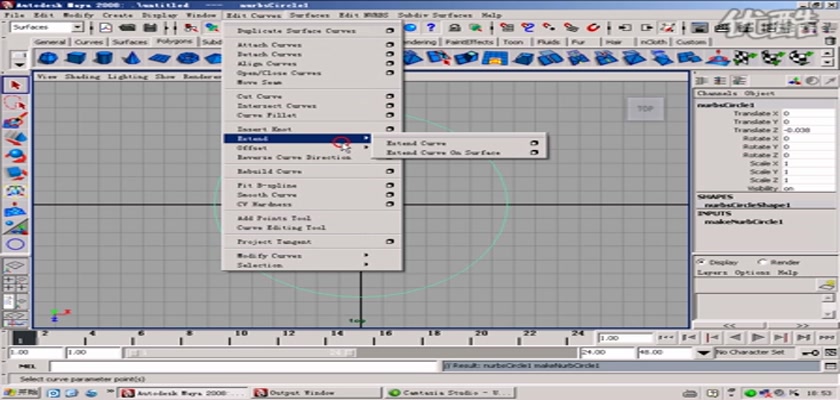Expand the Extend submenu entry
The image size is (840, 400).
[x=297, y=139]
